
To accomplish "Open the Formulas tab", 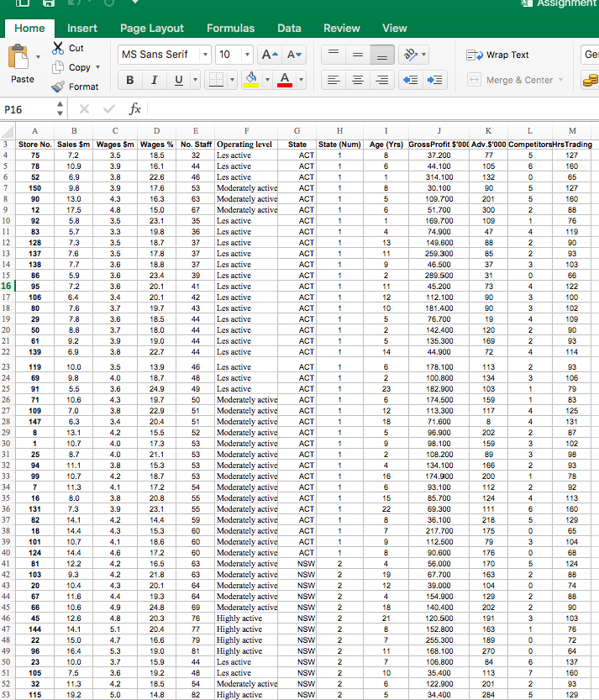I will (x=231, y=28).
